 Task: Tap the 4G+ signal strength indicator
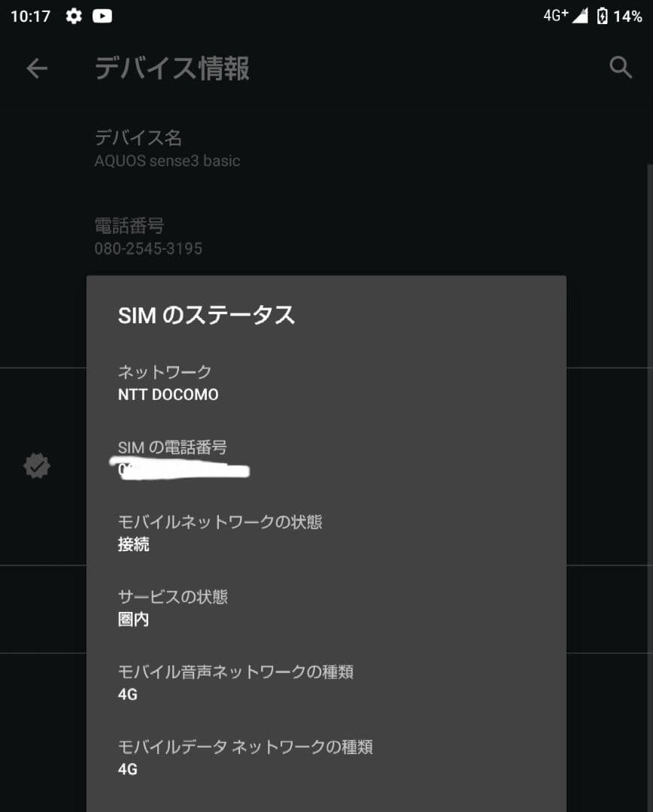[x=566, y=16]
